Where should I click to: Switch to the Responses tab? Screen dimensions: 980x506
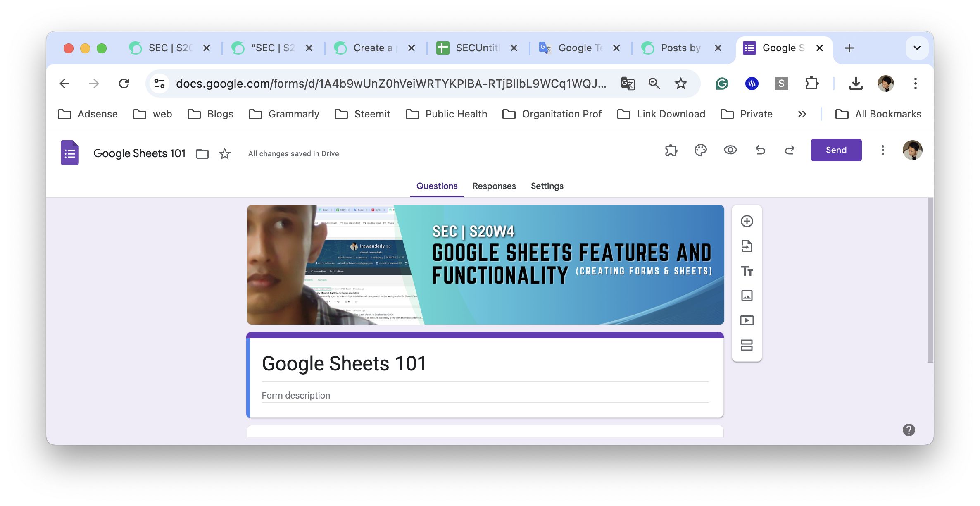pyautogui.click(x=494, y=186)
